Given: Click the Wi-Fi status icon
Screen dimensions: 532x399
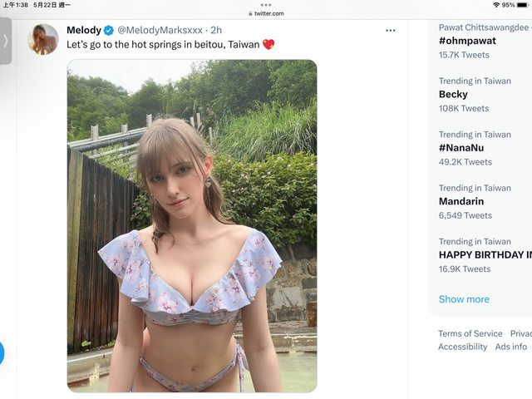Looking at the screenshot, I should pyautogui.click(x=495, y=5).
